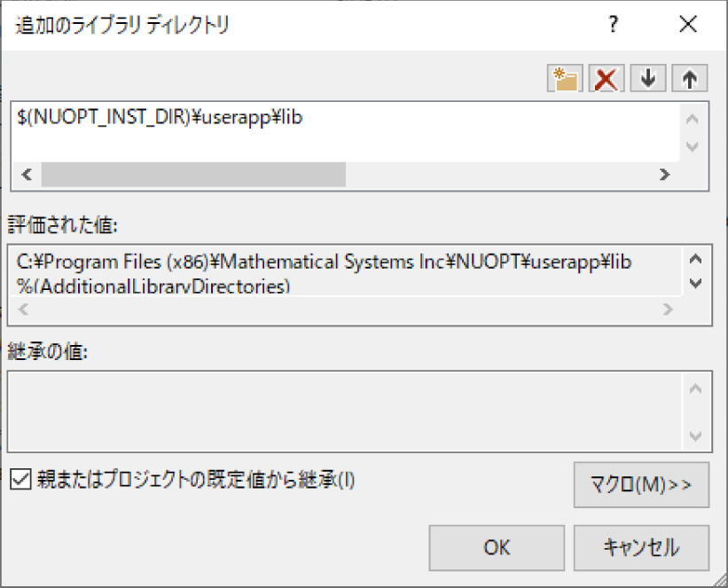Add a new line with the folder icon
Image resolution: width=728 pixels, height=588 pixels.
pyautogui.click(x=565, y=79)
